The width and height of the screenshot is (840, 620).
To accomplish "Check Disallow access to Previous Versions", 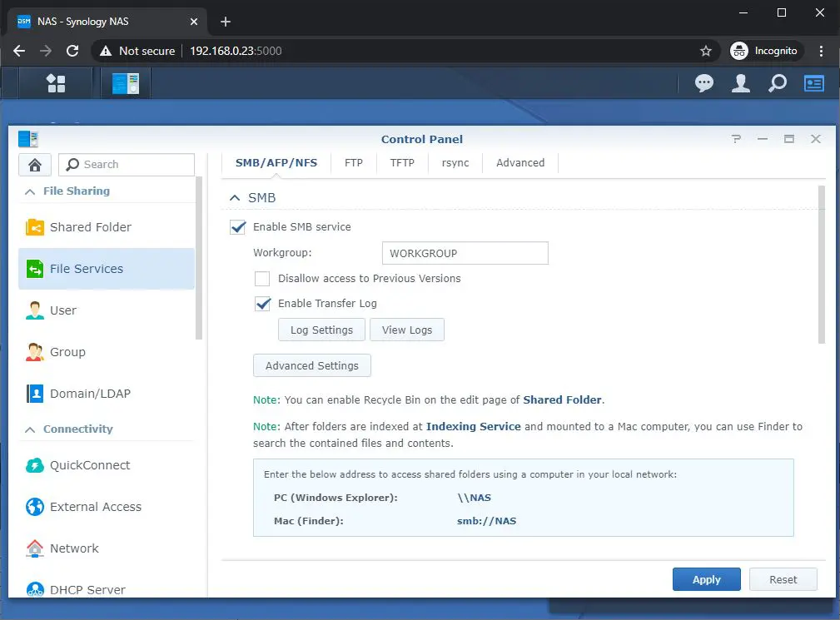I will [262, 279].
